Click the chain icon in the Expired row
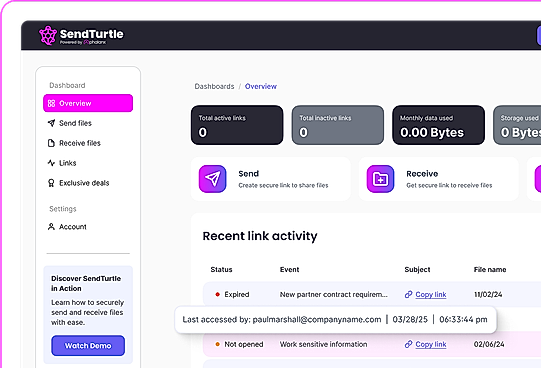 [x=409, y=295]
